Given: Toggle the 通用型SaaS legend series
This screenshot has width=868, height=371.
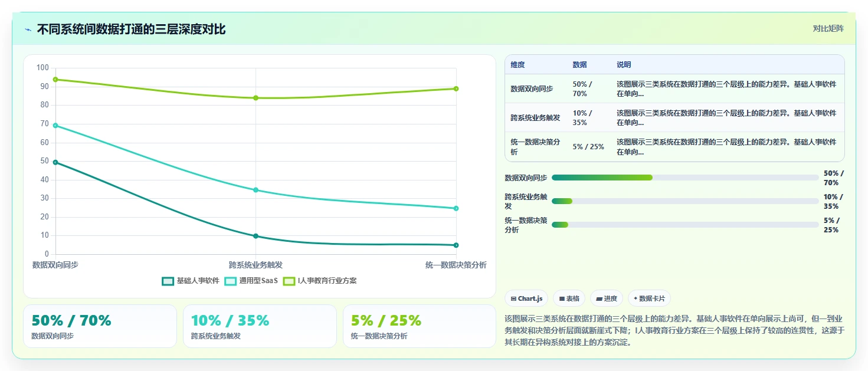Looking at the screenshot, I should tap(251, 281).
